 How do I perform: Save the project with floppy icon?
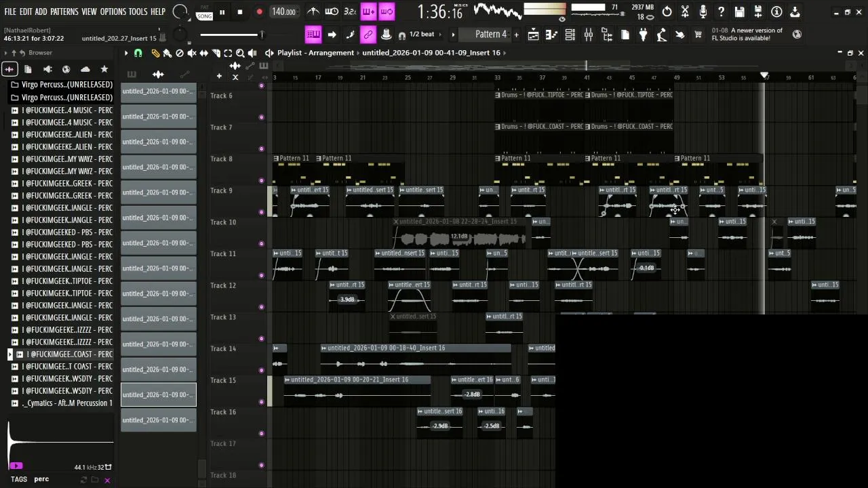tap(740, 12)
